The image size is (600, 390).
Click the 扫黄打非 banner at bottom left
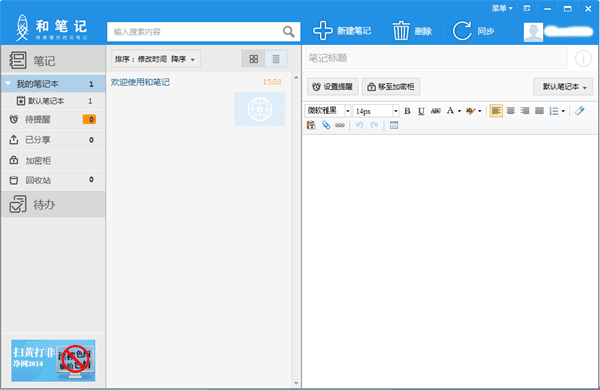[x=53, y=361]
